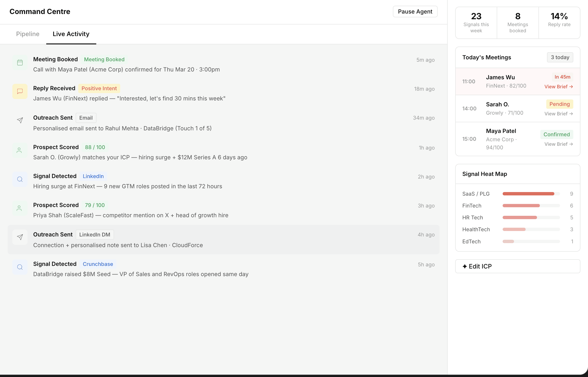Screen dimensions: 588x377
Task: Click the Meetings booked stat card
Action: [517, 23]
